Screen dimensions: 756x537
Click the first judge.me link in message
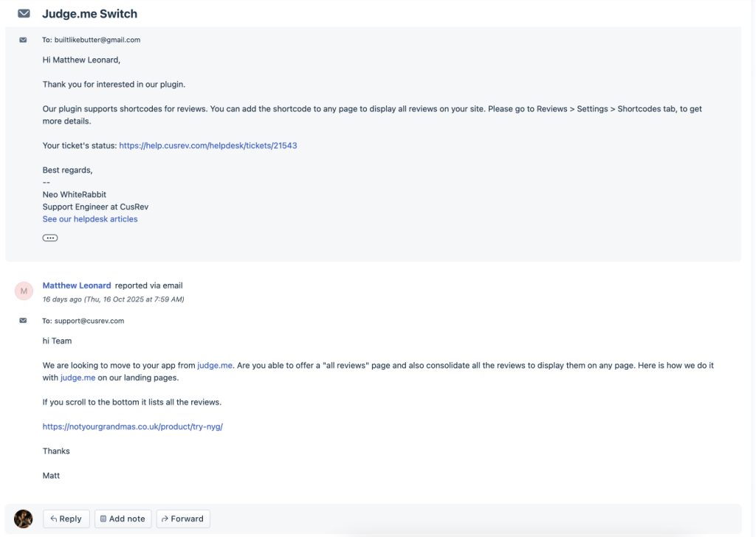pyautogui.click(x=215, y=365)
